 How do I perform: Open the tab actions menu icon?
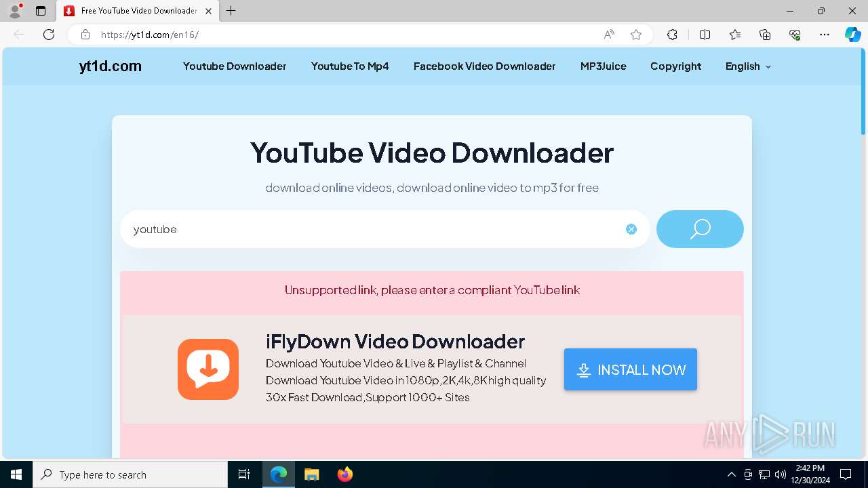click(41, 11)
